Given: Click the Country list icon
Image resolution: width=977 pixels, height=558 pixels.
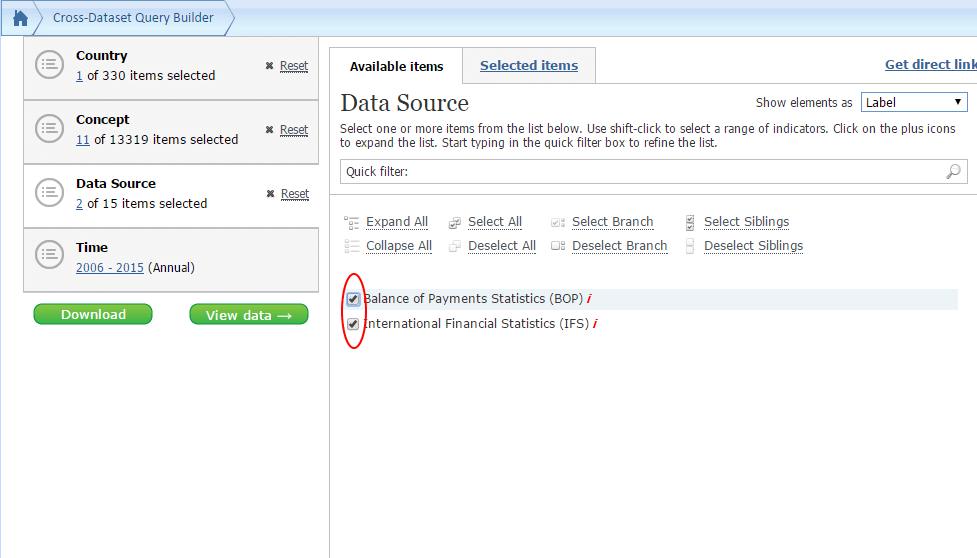Looking at the screenshot, I should pos(49,66).
